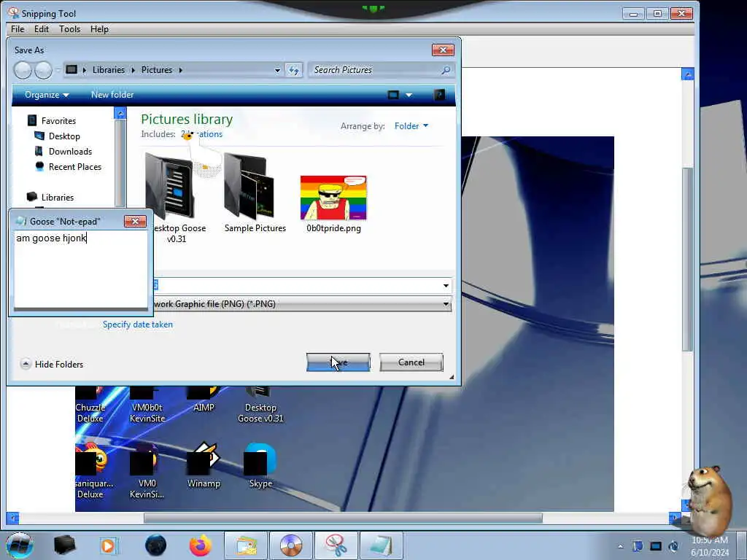
Task: Open the Edit menu in Snipping Tool
Action: pyautogui.click(x=42, y=29)
